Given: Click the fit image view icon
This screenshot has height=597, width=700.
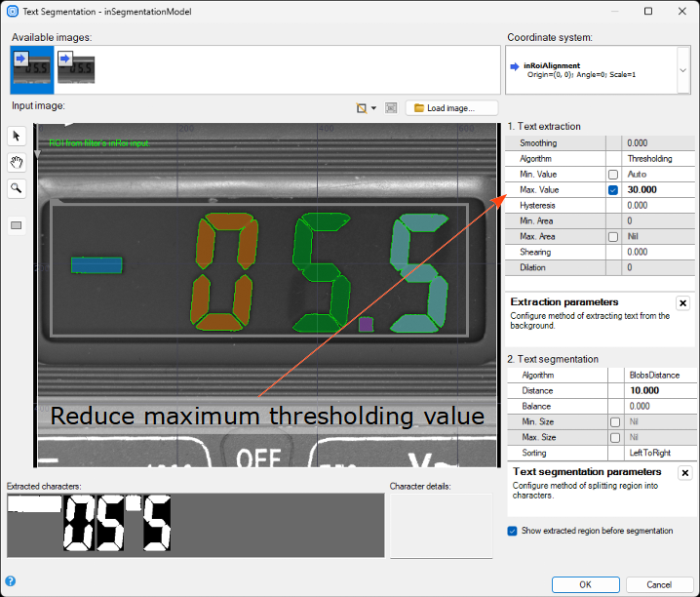Looking at the screenshot, I should (x=390, y=108).
